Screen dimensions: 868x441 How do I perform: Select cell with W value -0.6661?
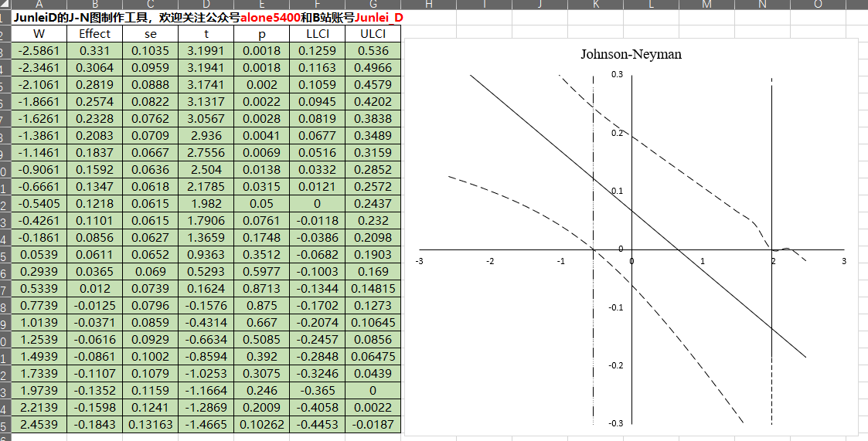pyautogui.click(x=39, y=186)
